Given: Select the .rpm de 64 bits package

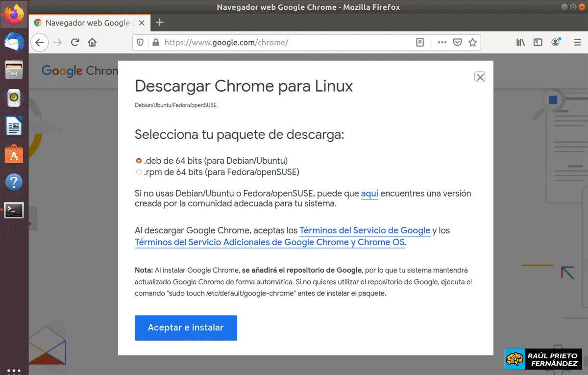Looking at the screenshot, I should click(138, 172).
